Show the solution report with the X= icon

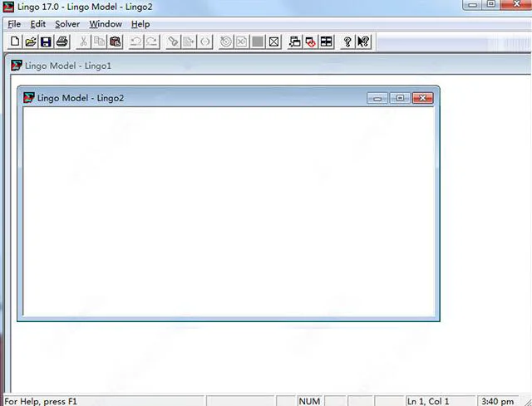click(x=242, y=42)
